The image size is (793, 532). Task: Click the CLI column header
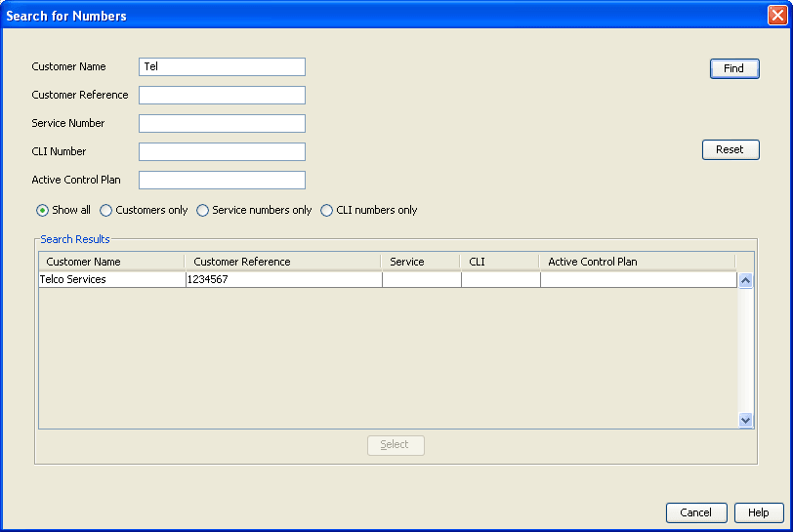(500, 262)
